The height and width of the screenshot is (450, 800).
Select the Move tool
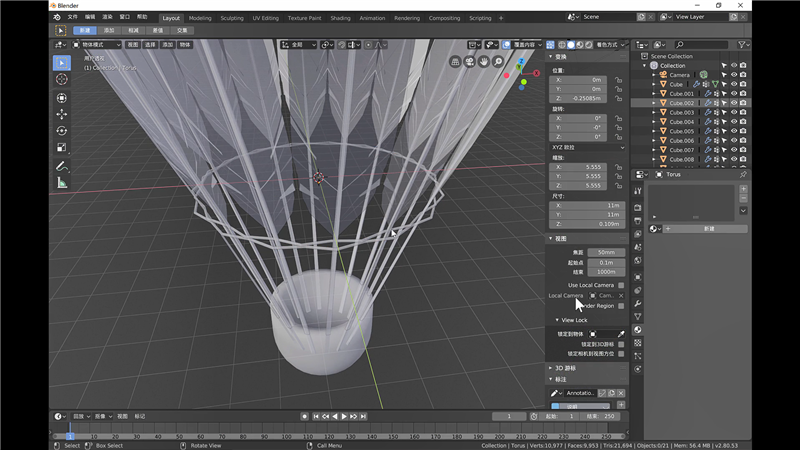[62, 114]
